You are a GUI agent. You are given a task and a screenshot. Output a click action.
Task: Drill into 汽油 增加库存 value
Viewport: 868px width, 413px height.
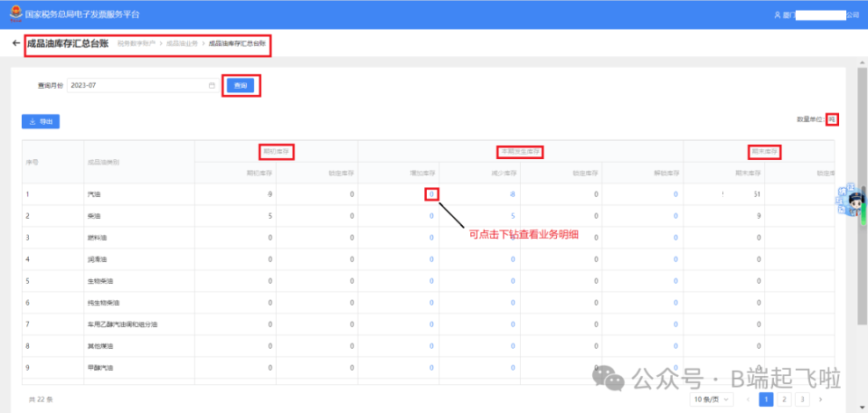(431, 194)
